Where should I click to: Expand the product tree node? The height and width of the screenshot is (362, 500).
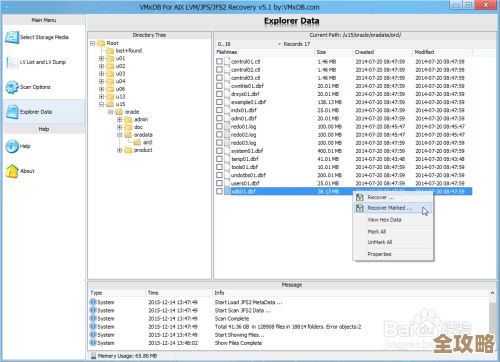(120, 150)
